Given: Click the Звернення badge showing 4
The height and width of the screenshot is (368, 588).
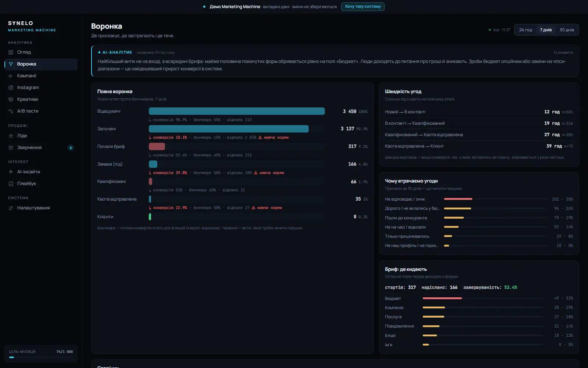Looking at the screenshot, I should click(71, 148).
